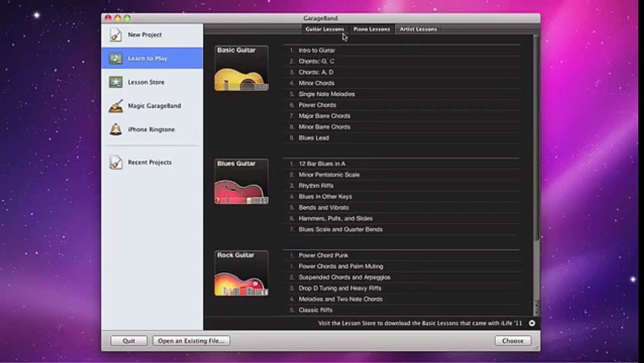Open Recent Projects label in sidebar
The height and width of the screenshot is (363, 644).
click(x=149, y=162)
